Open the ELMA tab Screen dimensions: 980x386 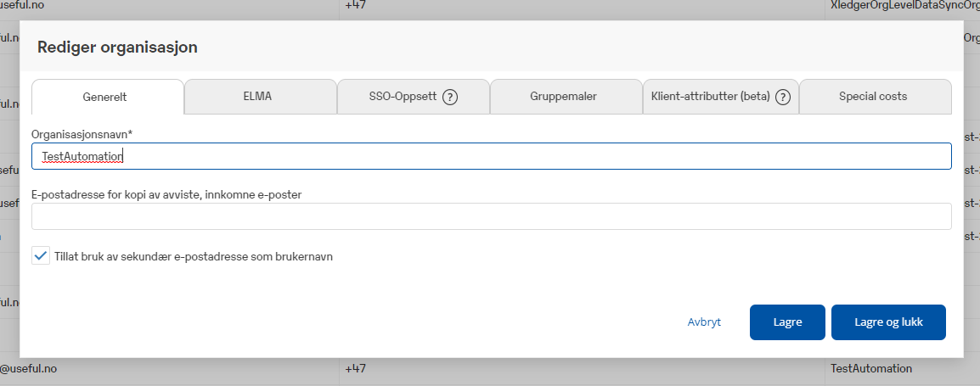(260, 97)
